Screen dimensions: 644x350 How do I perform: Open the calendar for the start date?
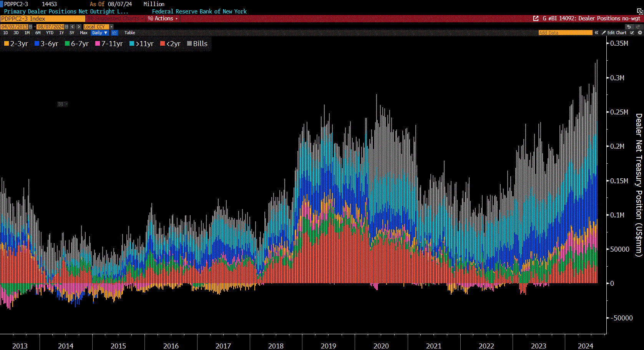click(x=31, y=27)
